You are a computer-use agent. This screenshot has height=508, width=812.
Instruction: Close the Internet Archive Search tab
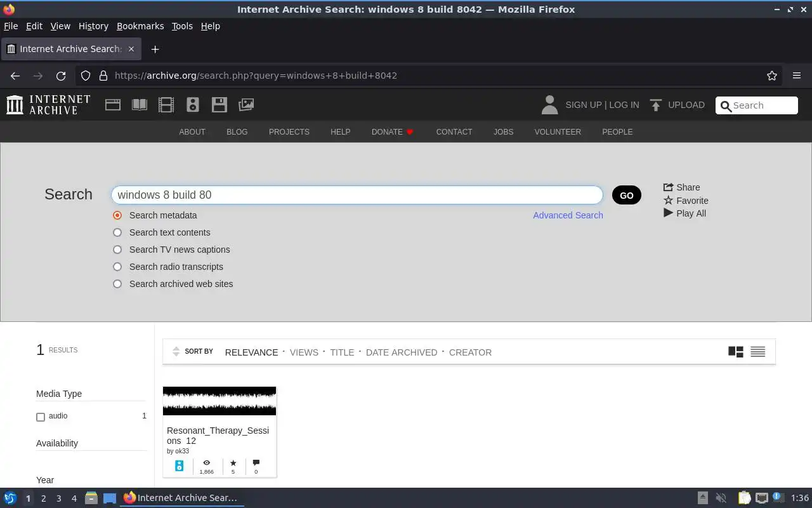pyautogui.click(x=131, y=49)
